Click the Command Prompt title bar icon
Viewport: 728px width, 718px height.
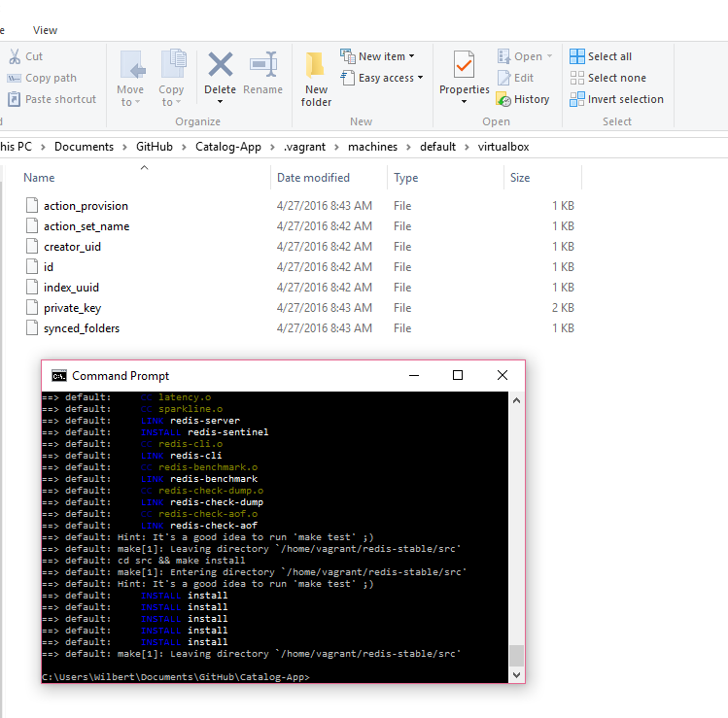[59, 375]
